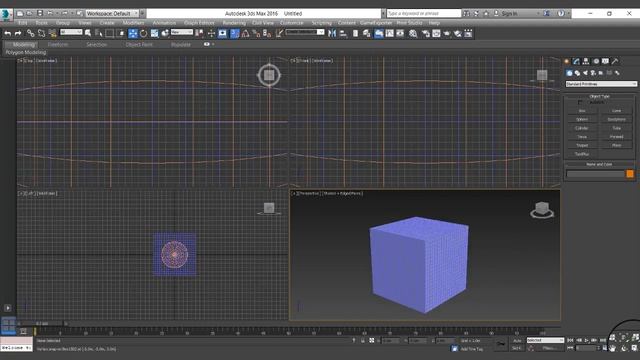
Task: Open the Select by Name dialog
Action: coord(99,33)
